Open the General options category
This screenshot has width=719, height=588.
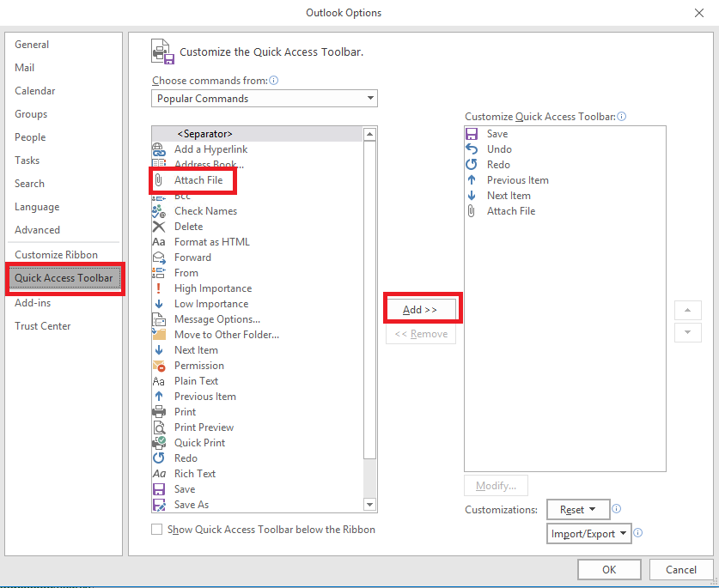(32, 45)
